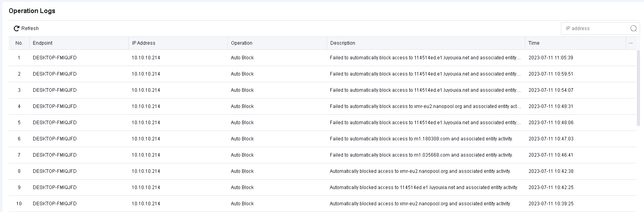Screen dimensions: 644x212
Task: Sort by the Time column header
Action: [x=534, y=43]
